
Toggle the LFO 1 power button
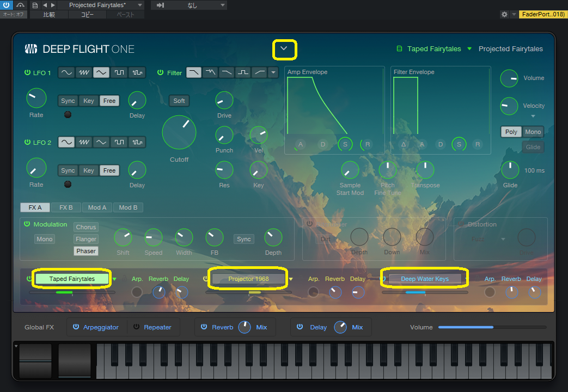[x=27, y=72]
